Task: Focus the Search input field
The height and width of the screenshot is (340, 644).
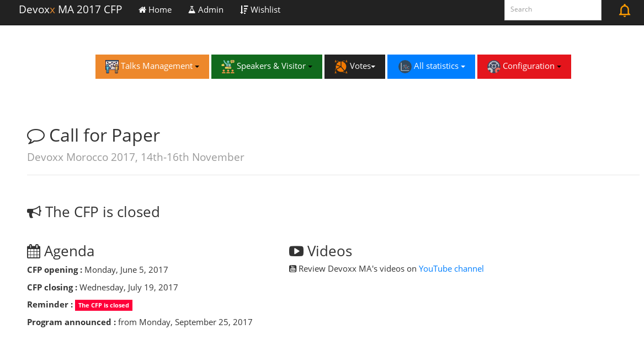Action: 553,9
